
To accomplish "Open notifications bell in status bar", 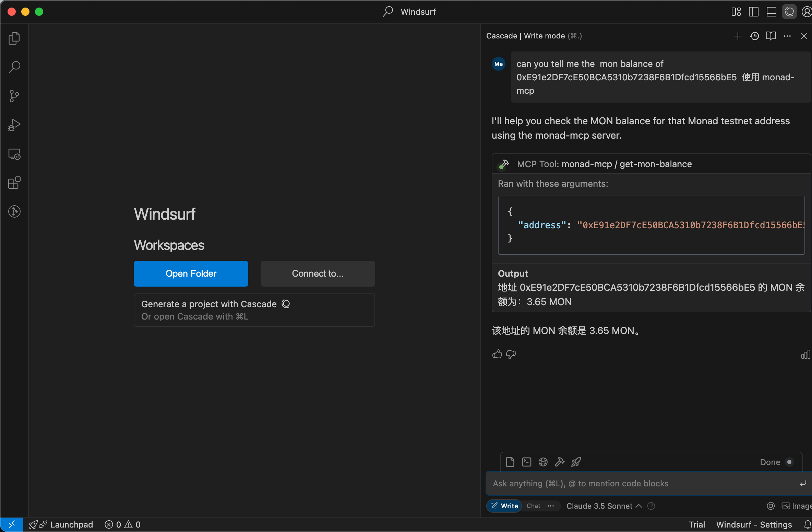I will point(808,524).
